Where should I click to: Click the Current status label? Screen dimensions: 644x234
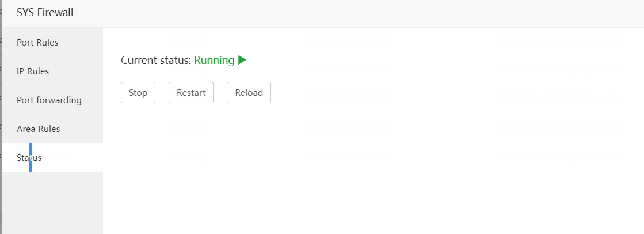tap(155, 60)
